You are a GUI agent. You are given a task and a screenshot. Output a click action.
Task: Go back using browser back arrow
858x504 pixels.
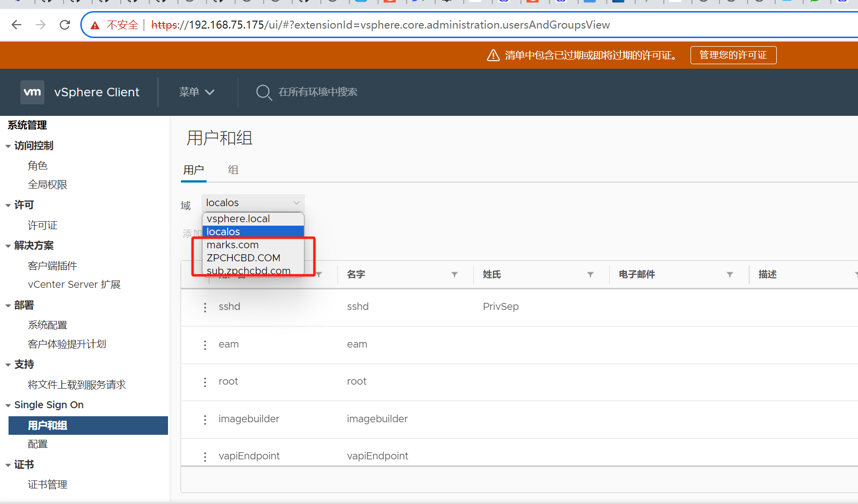tap(17, 25)
